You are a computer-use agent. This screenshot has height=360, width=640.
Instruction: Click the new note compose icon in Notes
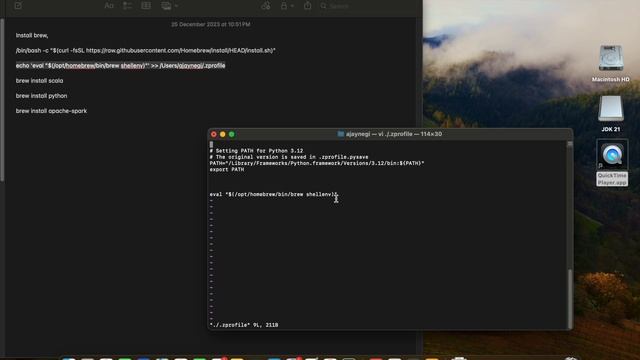18,6
